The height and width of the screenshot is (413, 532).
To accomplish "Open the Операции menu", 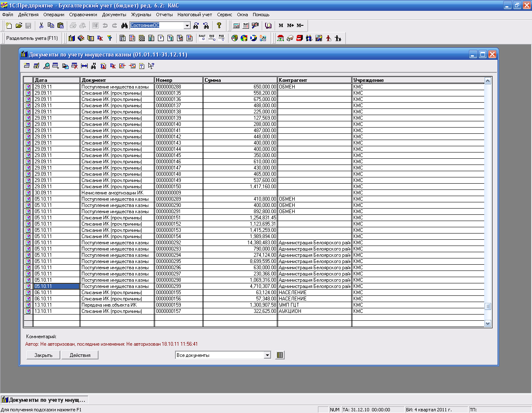I will coord(54,15).
